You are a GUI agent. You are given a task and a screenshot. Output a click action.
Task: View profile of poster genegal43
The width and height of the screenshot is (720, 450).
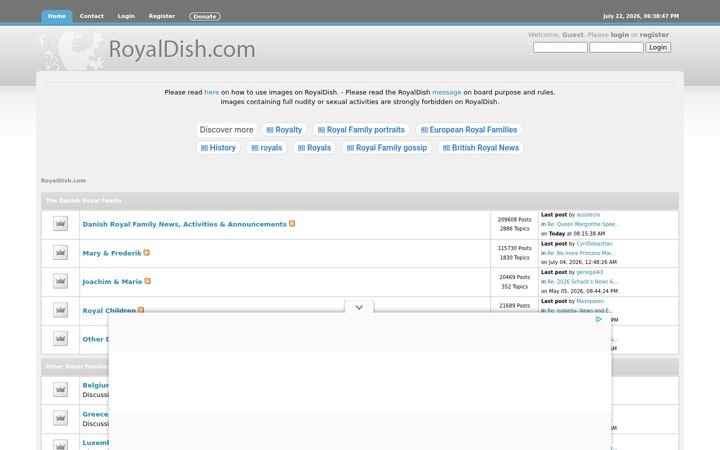coord(590,272)
